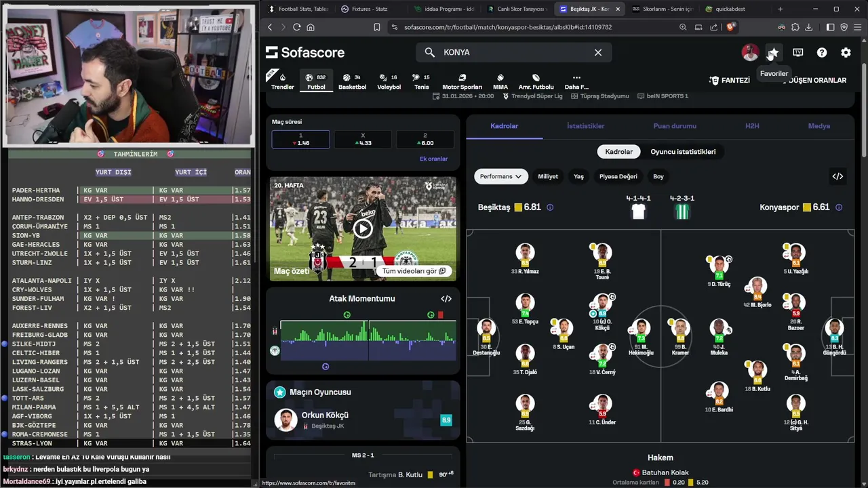Image resolution: width=868 pixels, height=488 pixels.
Task: Open the lineups embed code icon
Action: [837, 176]
